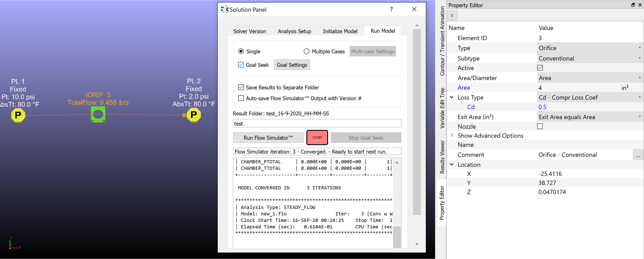Enable Auto-save Flow Simulator Output checkbox

click(x=241, y=98)
